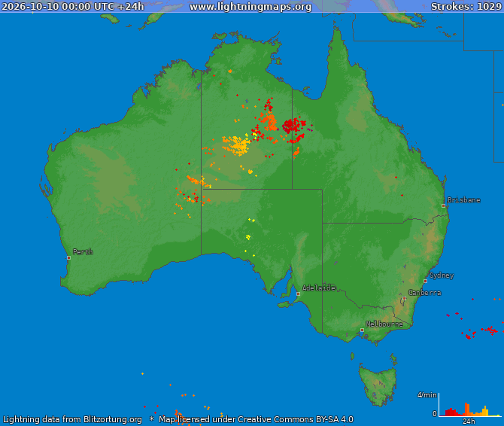
Task: Click the stroke rate histogram chart
Action: tap(470, 405)
